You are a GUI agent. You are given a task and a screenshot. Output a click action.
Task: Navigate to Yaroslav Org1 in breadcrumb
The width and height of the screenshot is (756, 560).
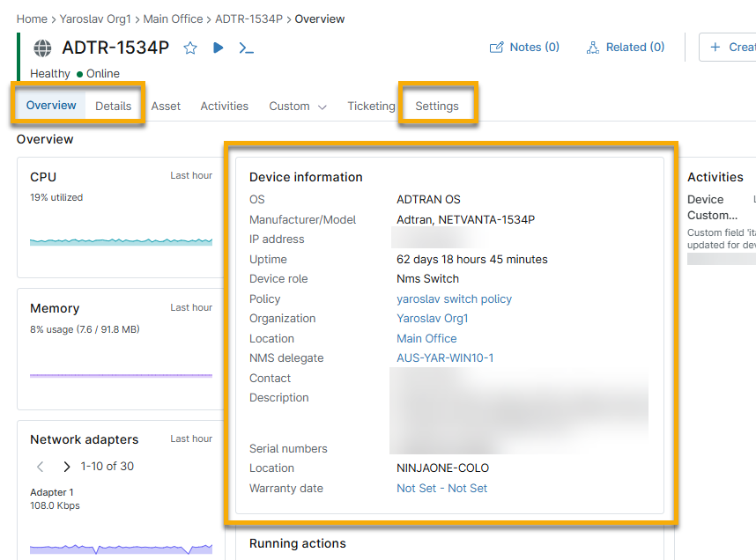95,18
